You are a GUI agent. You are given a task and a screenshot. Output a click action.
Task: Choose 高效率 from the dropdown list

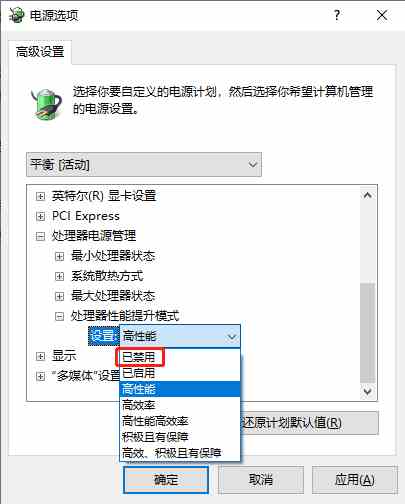click(180, 405)
